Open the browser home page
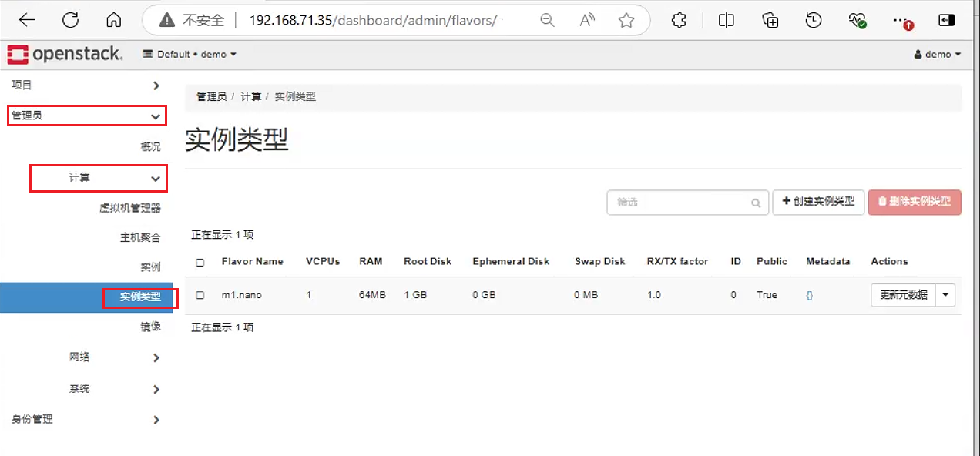 pos(114,21)
